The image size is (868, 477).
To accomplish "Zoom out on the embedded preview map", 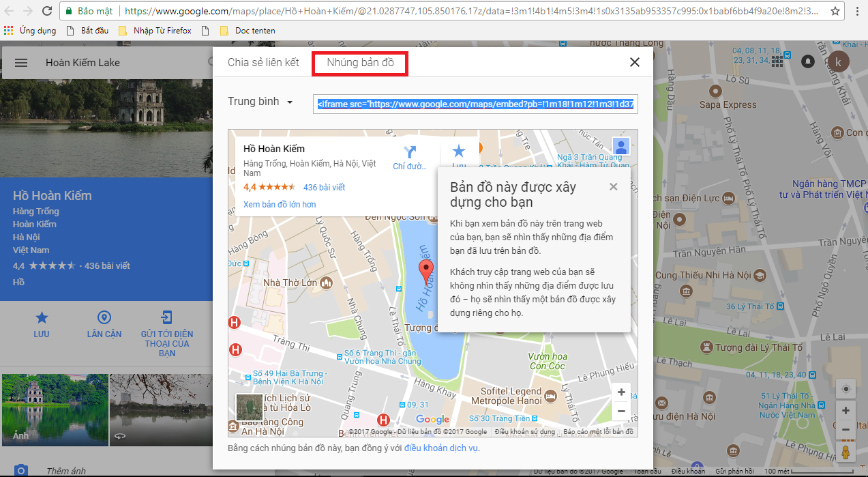I will click(621, 411).
